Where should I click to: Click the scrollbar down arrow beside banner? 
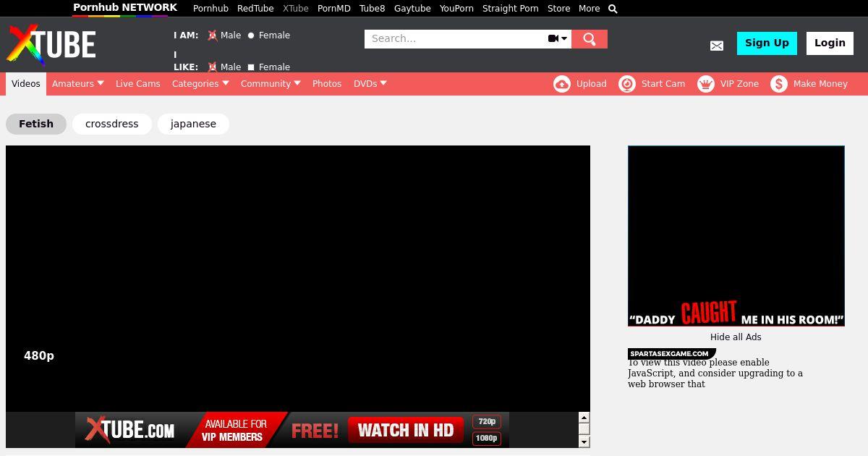pyautogui.click(x=584, y=442)
